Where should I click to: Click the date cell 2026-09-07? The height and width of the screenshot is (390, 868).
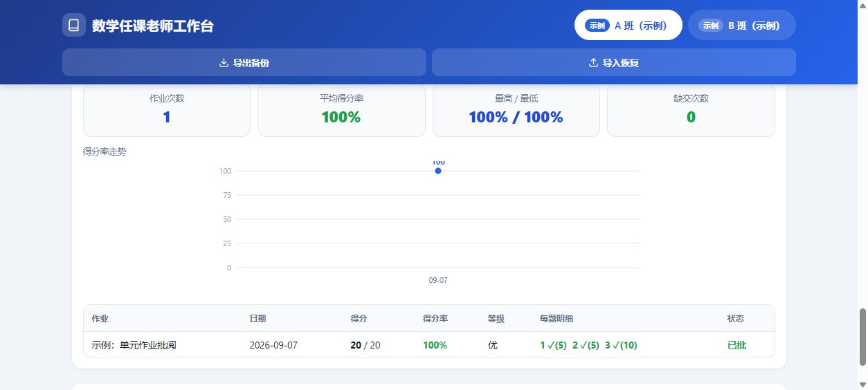point(273,345)
